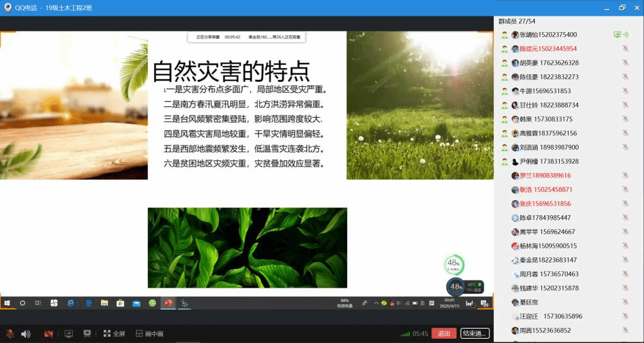Screen dimensions: 644x343
Task: Select member 秦金昆 in the list
Action: tap(547, 260)
